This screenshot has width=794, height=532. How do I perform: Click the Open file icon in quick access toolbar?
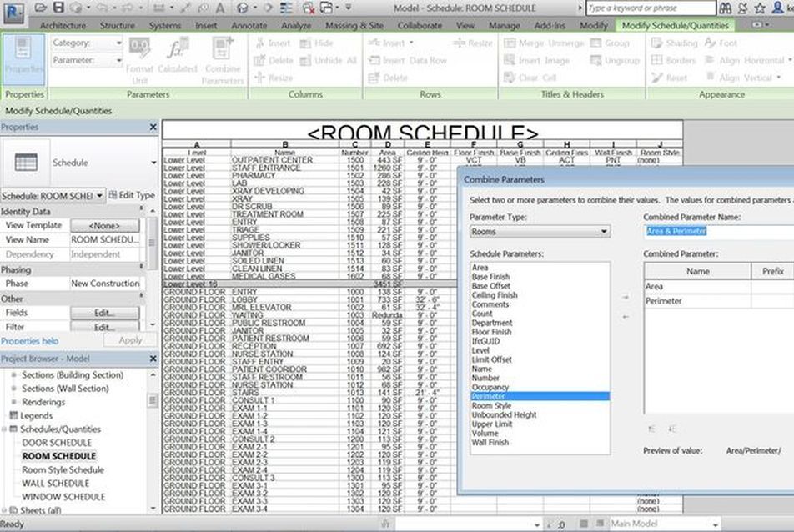(x=41, y=8)
